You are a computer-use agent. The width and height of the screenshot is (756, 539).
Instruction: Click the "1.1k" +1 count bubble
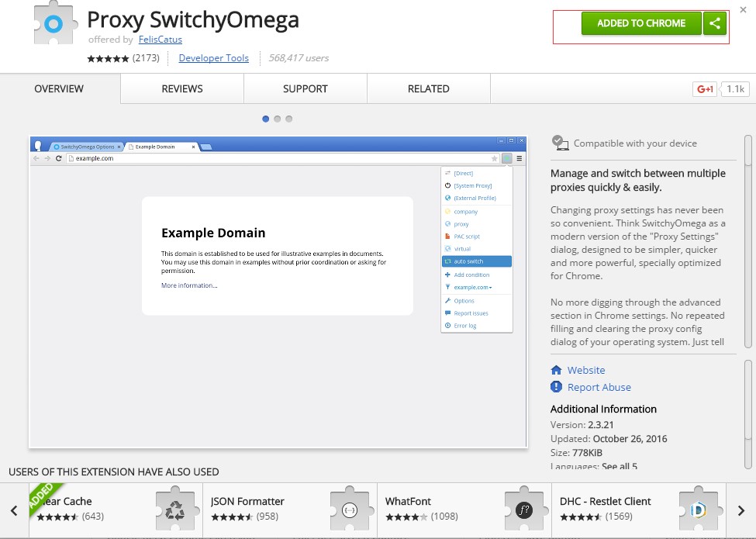tap(735, 89)
